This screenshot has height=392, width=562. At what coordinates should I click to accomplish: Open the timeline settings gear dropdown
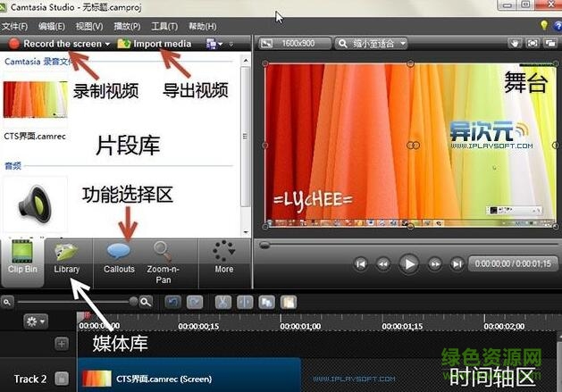coord(36,321)
